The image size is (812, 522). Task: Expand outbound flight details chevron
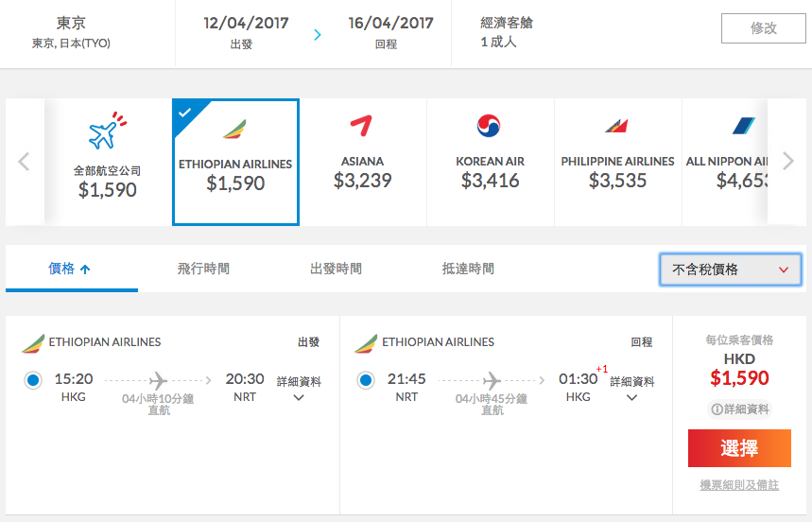(x=299, y=398)
